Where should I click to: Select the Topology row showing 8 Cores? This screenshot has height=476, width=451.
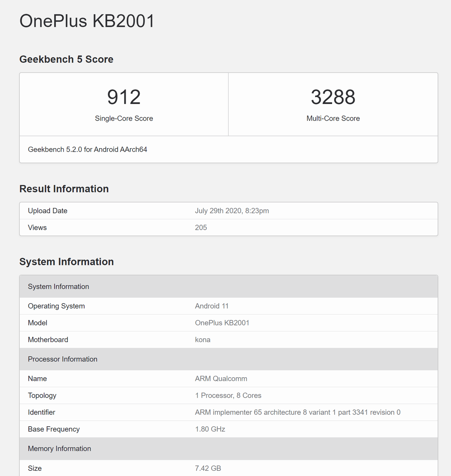228,395
